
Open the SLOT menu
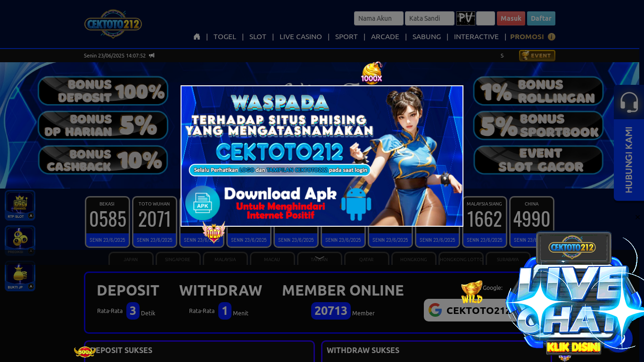[x=258, y=37]
